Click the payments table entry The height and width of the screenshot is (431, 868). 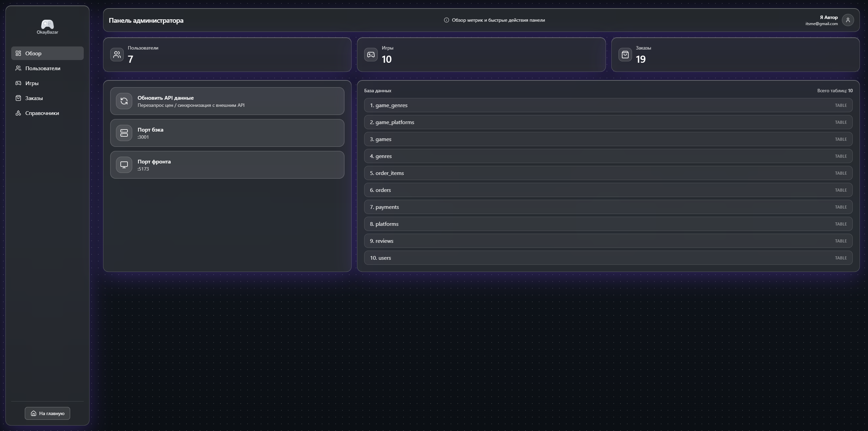pos(608,207)
